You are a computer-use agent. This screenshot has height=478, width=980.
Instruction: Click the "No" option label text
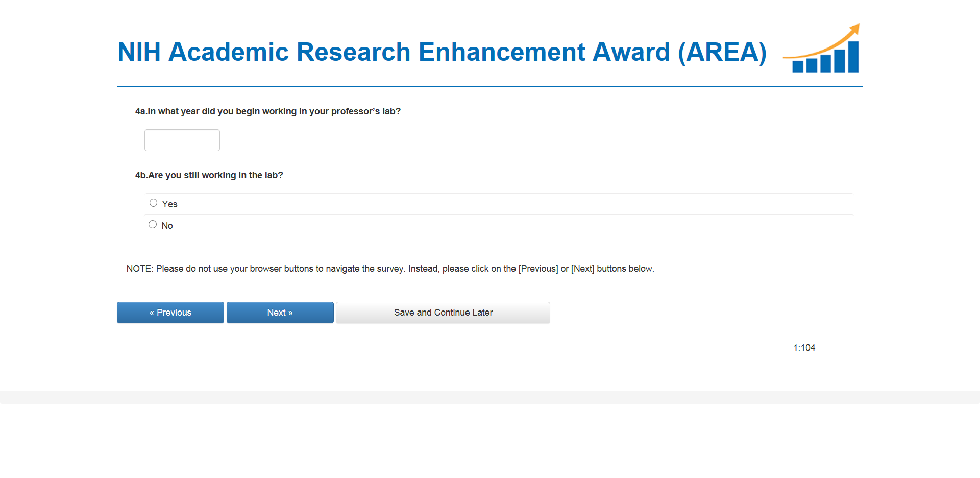167,226
